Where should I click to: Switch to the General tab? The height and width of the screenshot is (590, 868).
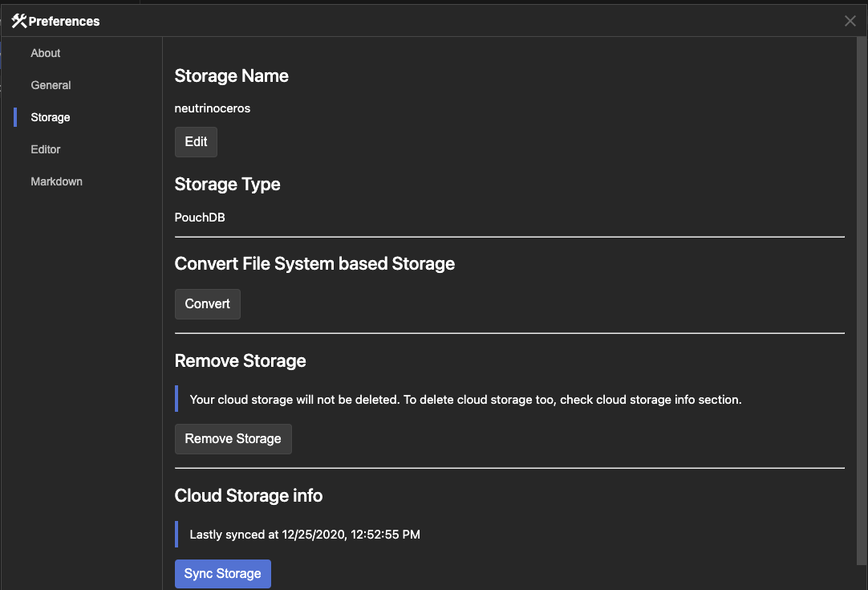(51, 85)
